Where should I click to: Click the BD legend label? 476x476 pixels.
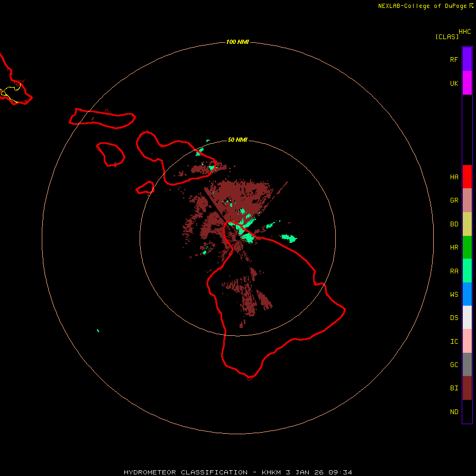click(454, 224)
